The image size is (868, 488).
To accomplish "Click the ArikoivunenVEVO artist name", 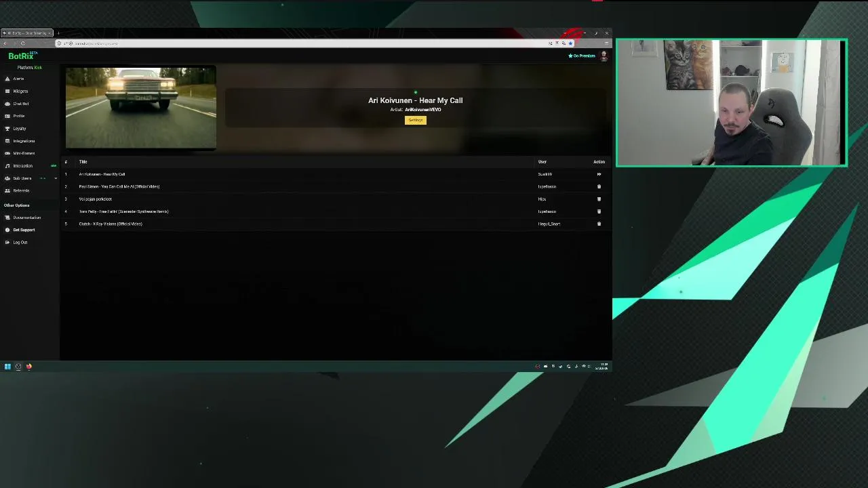I will tap(423, 110).
